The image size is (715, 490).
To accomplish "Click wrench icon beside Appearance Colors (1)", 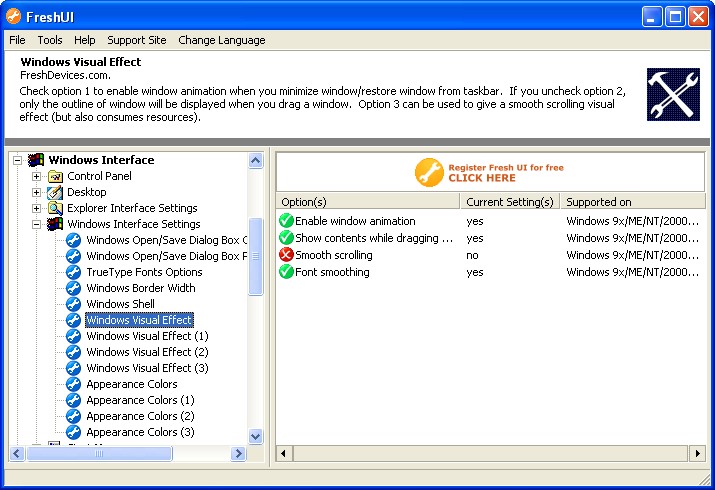I will (73, 400).
